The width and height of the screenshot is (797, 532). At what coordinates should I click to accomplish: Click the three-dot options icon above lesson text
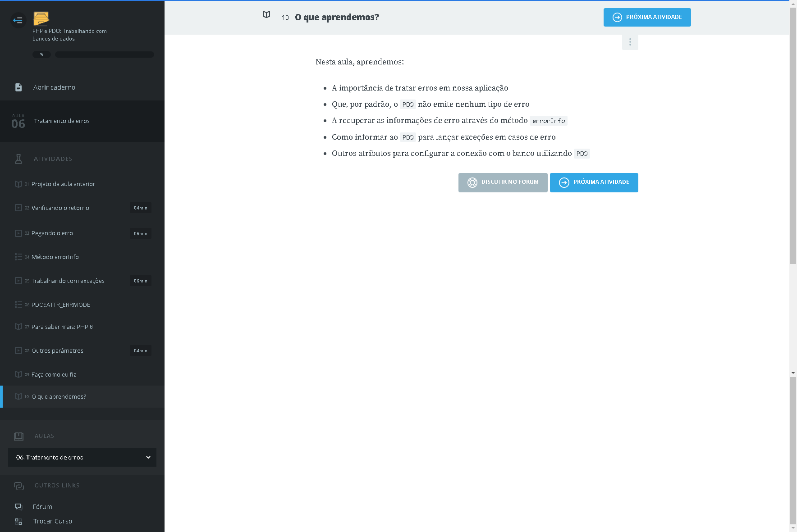(x=630, y=42)
